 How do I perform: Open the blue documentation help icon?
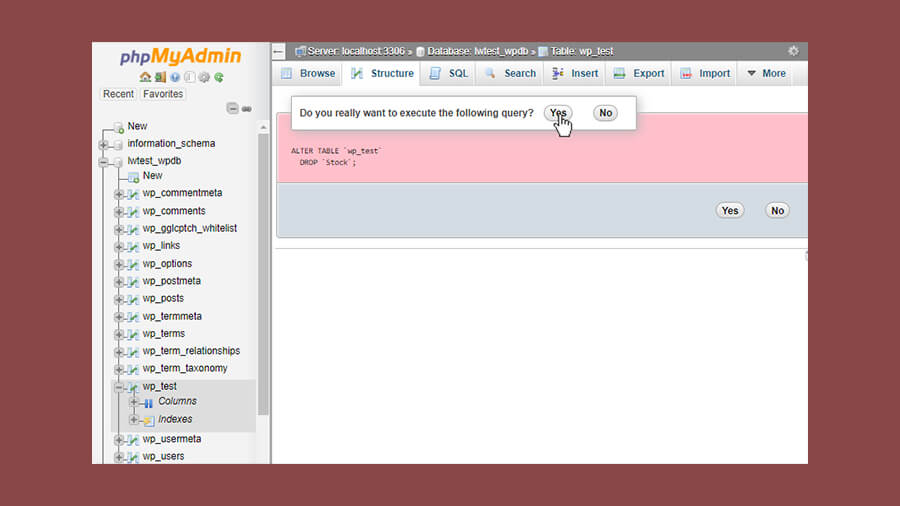click(175, 77)
